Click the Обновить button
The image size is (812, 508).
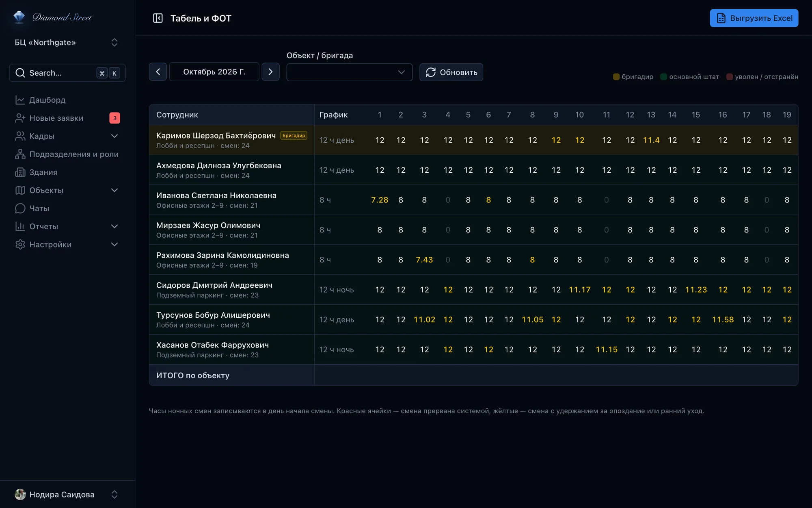[x=451, y=72]
